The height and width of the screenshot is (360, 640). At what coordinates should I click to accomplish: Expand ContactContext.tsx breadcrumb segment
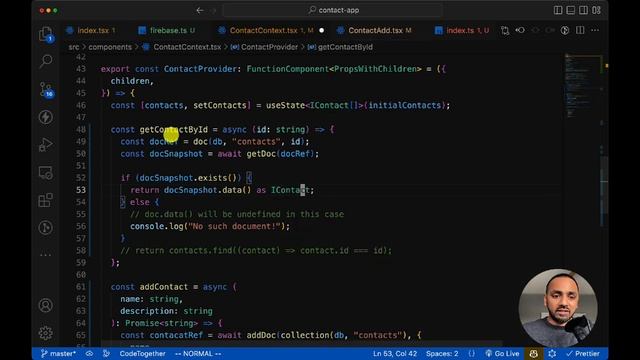187,47
